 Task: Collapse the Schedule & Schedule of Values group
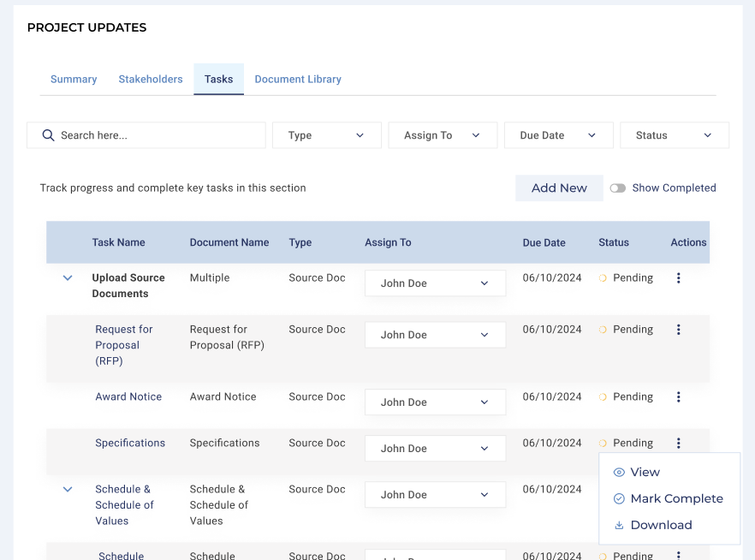click(68, 490)
